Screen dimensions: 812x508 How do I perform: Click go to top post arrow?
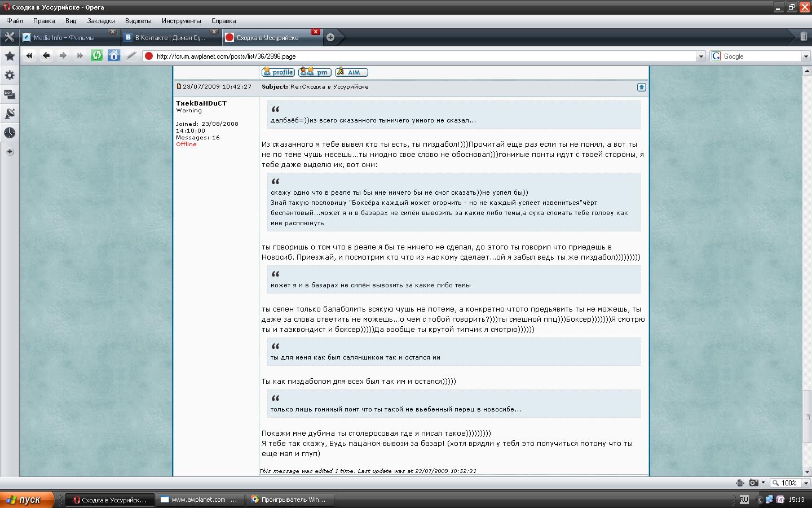(641, 87)
